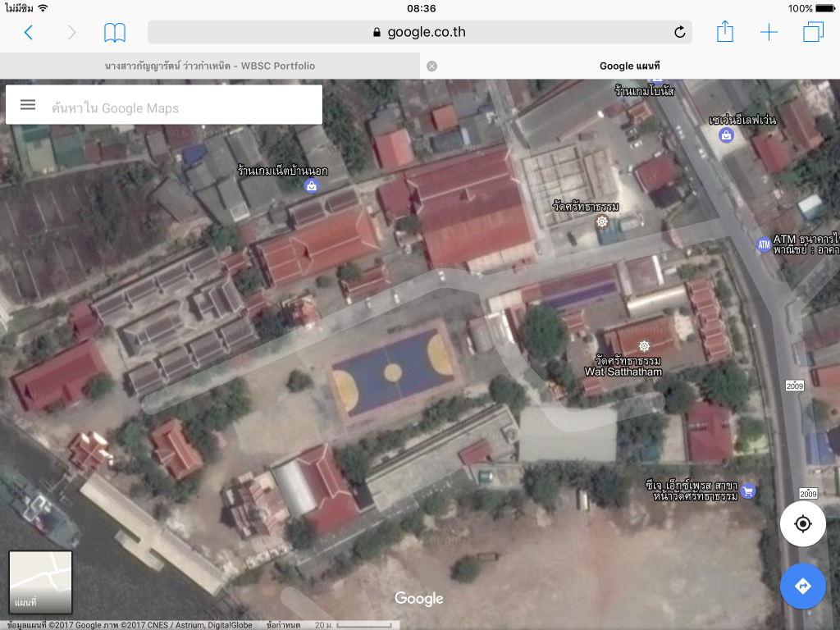
Task: Center map on my location button
Action: (x=802, y=523)
